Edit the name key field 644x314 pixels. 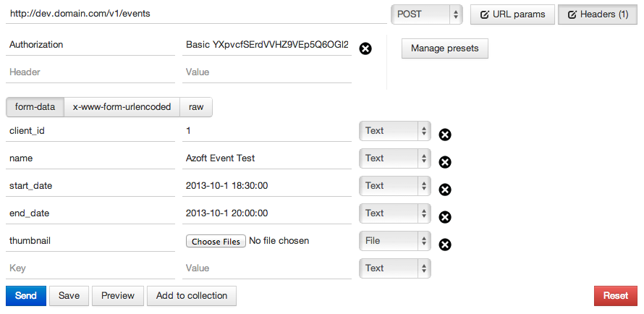click(x=90, y=159)
